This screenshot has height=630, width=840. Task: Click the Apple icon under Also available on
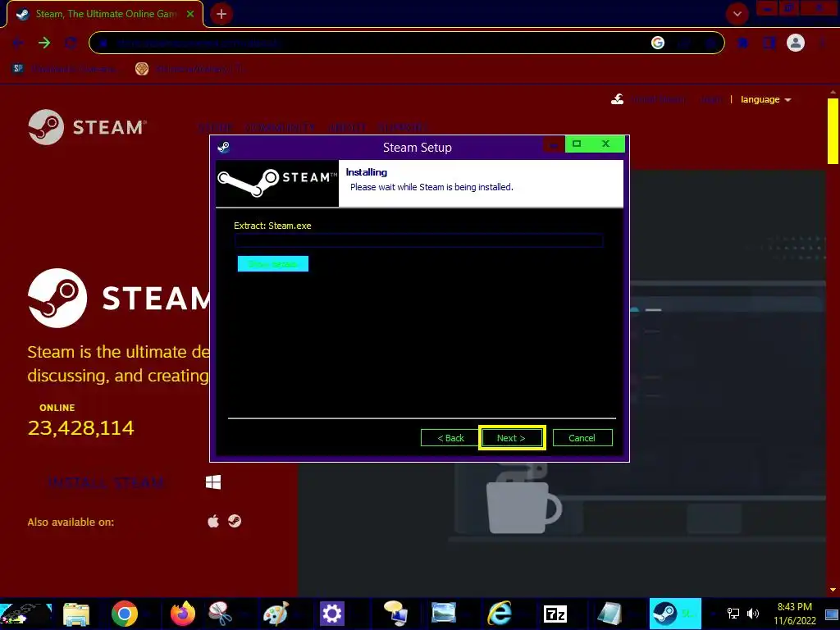(x=213, y=521)
